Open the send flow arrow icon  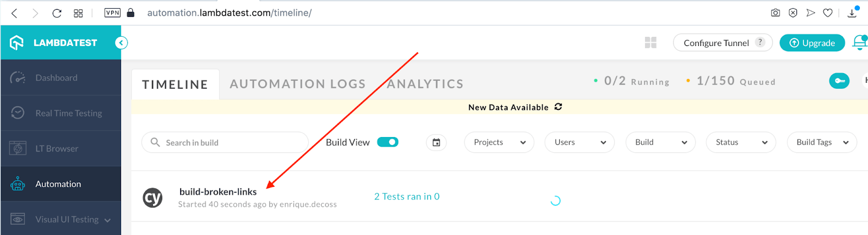[810, 12]
